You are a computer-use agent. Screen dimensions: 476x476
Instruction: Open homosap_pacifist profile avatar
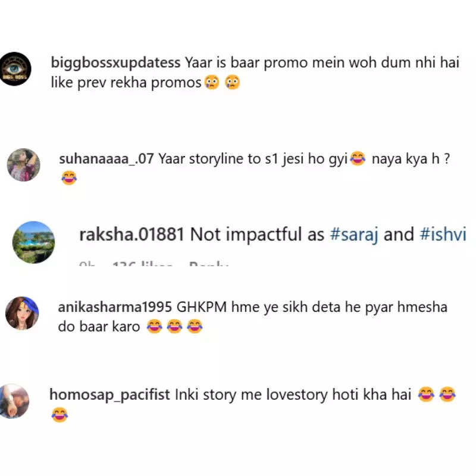tap(14, 401)
